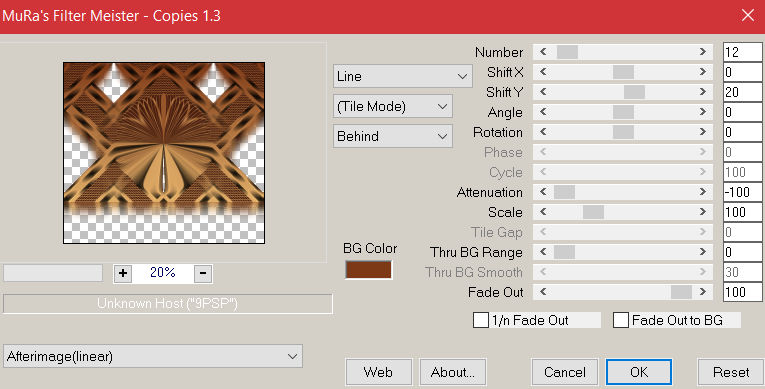Screen dimensions: 765x389
Task: Click left arrow of Scale slider
Action: [543, 212]
